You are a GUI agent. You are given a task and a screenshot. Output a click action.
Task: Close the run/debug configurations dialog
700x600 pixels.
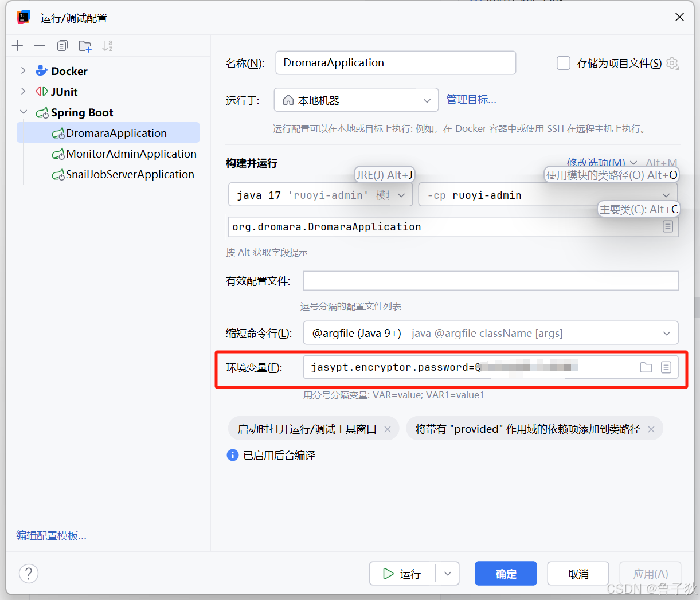coord(679,17)
